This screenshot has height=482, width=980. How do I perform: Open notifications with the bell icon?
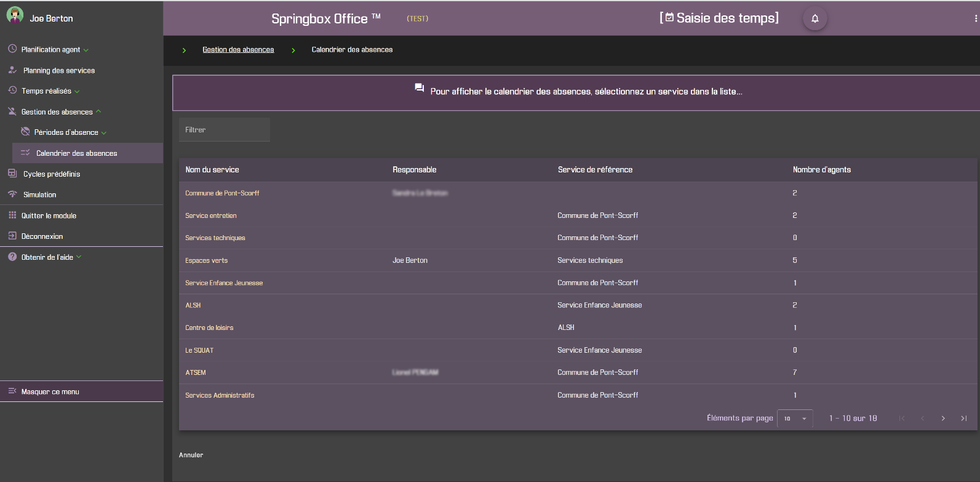pyautogui.click(x=815, y=18)
